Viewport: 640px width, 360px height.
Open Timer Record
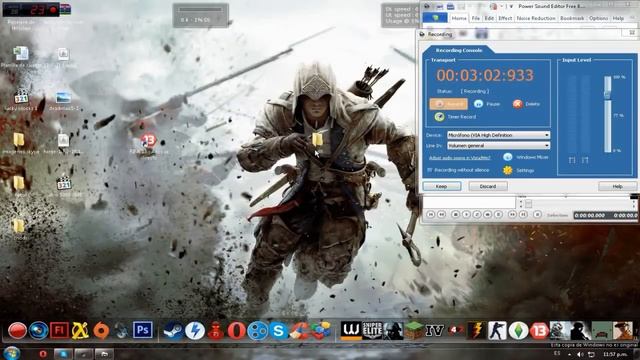455,117
